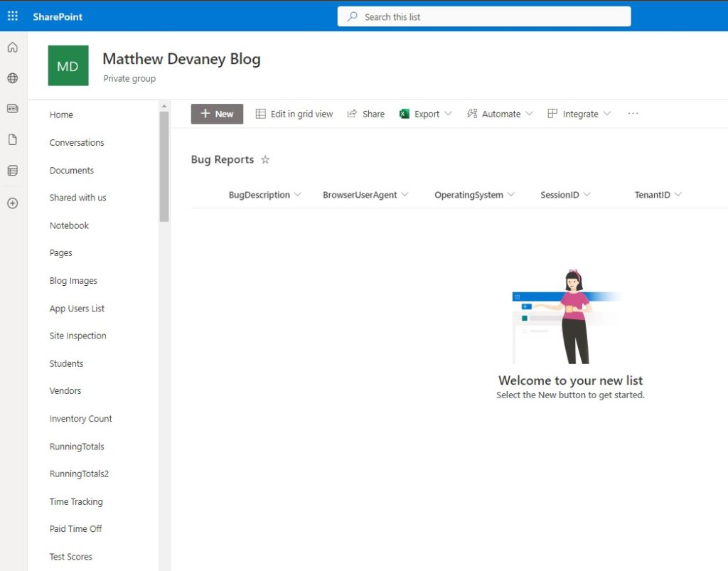Click the MD site logo tile
Viewport: 728px width, 571px height.
pyautogui.click(x=68, y=65)
